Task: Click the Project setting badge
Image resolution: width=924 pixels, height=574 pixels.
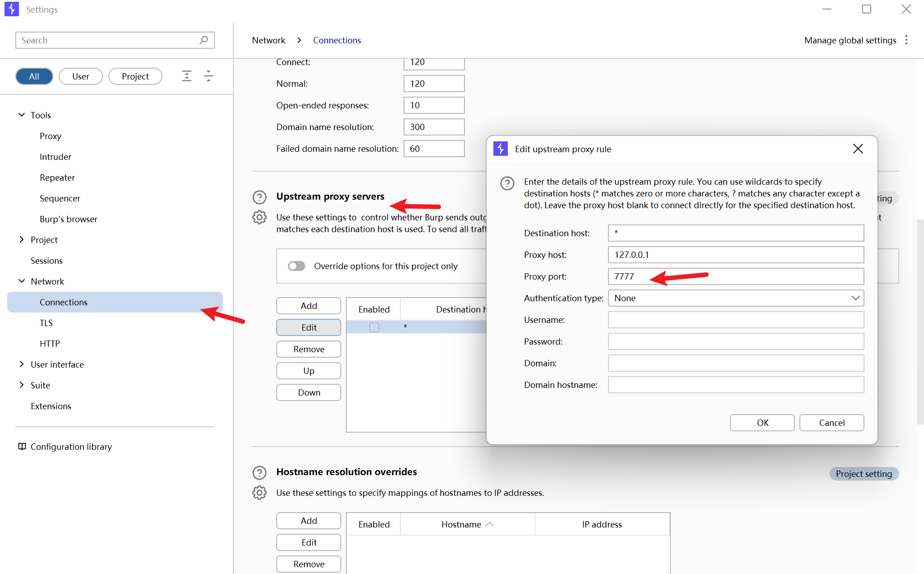Action: 864,474
